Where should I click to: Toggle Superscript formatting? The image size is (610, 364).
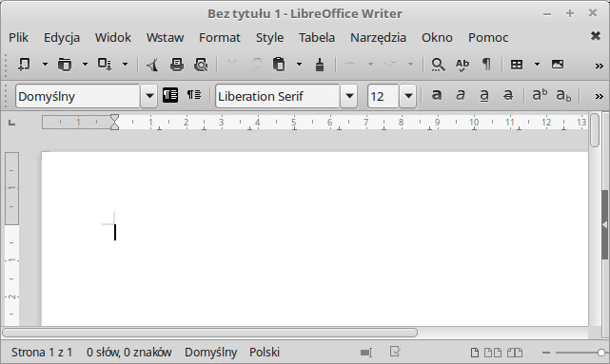pyautogui.click(x=540, y=95)
